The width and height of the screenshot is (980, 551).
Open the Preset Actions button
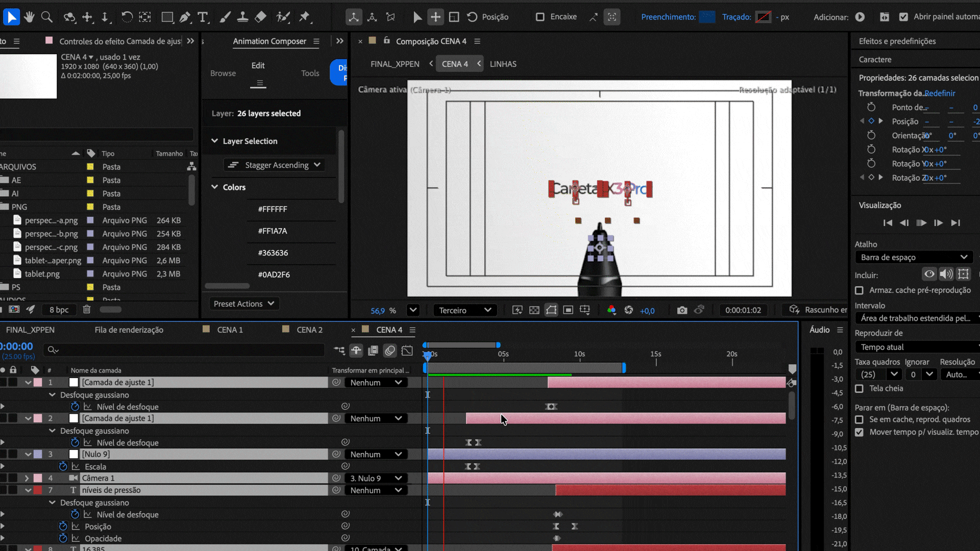(x=244, y=304)
